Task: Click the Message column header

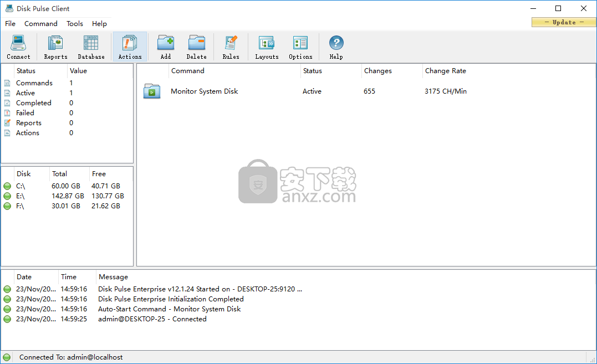Action: (113, 277)
